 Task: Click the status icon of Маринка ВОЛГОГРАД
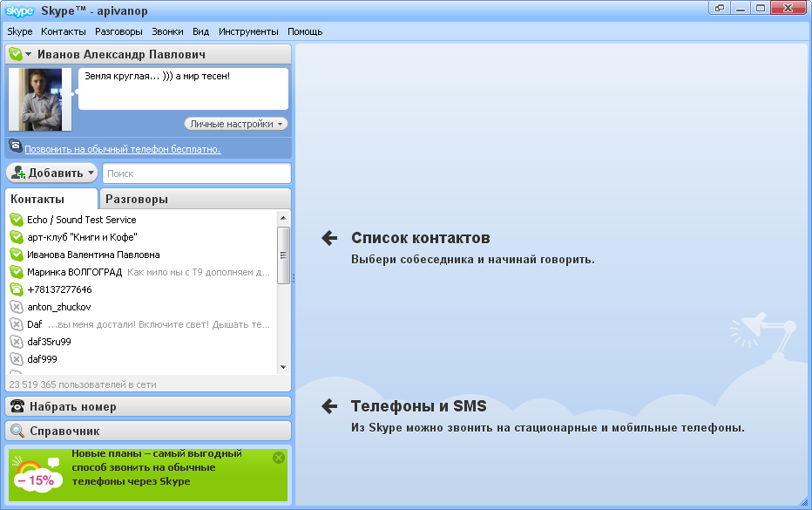tap(17, 272)
